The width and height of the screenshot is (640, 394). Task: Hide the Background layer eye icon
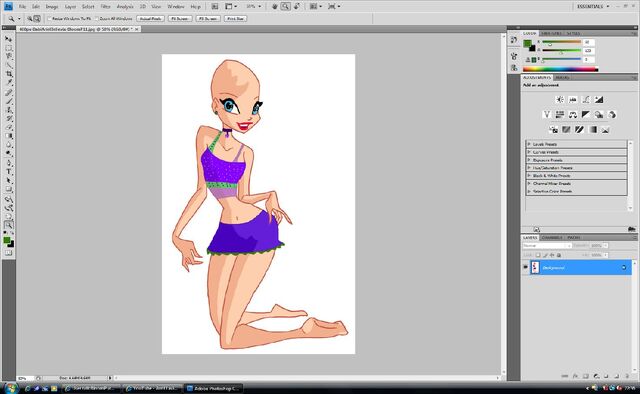pyautogui.click(x=525, y=267)
